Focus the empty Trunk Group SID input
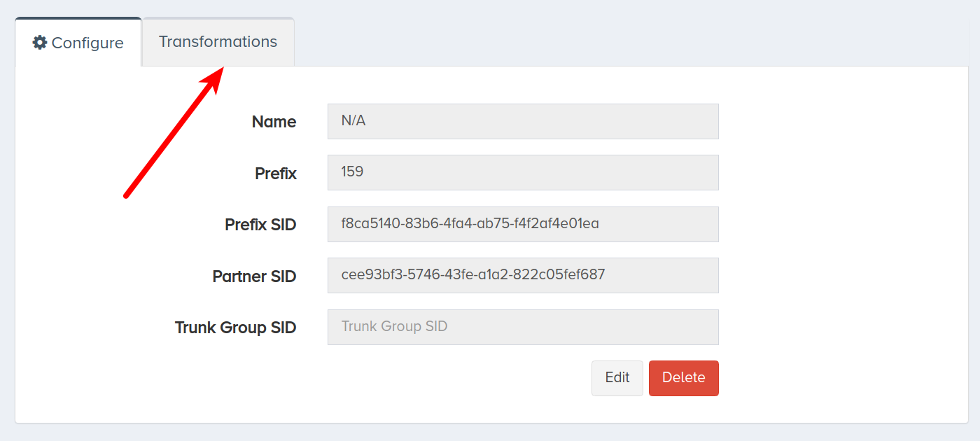980x441 pixels. [x=523, y=327]
